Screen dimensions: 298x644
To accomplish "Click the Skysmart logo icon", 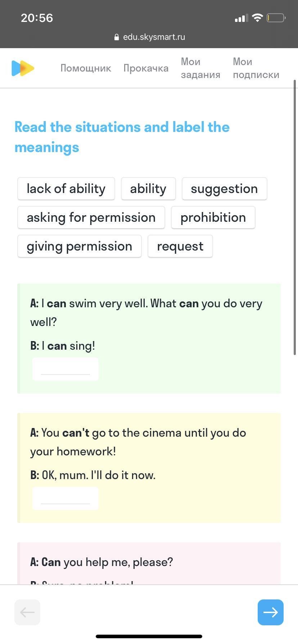I will coord(23,68).
